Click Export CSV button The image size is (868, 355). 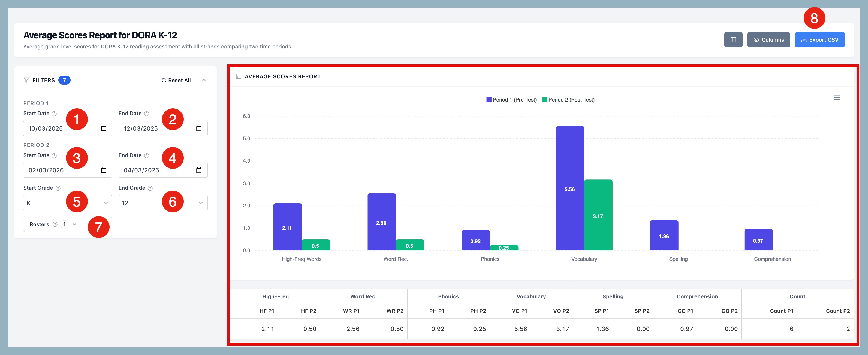click(x=819, y=40)
